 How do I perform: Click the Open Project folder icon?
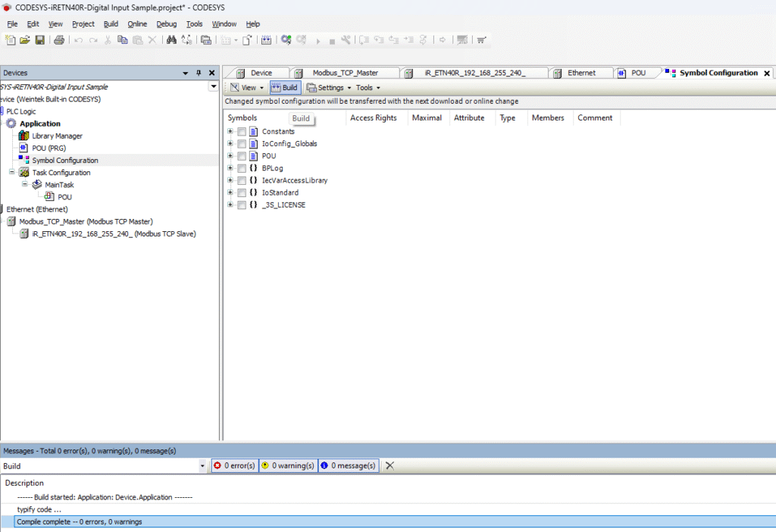[25, 40]
